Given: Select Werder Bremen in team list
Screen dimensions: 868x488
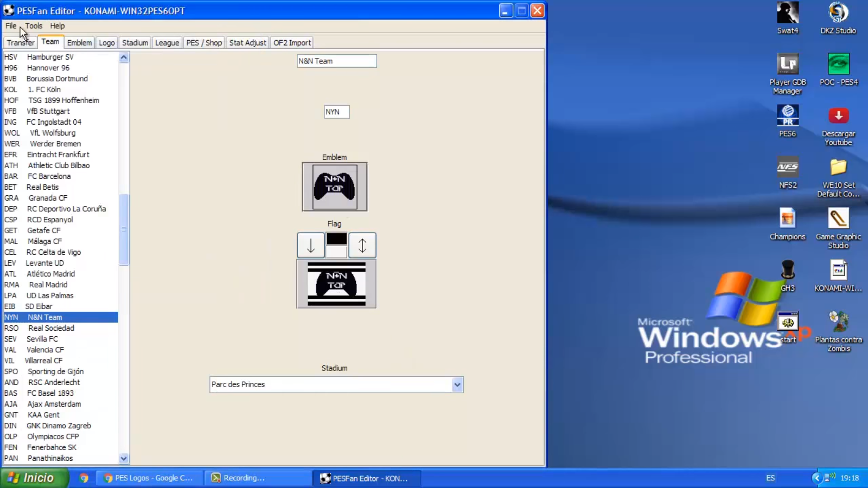Looking at the screenshot, I should pos(61,144).
